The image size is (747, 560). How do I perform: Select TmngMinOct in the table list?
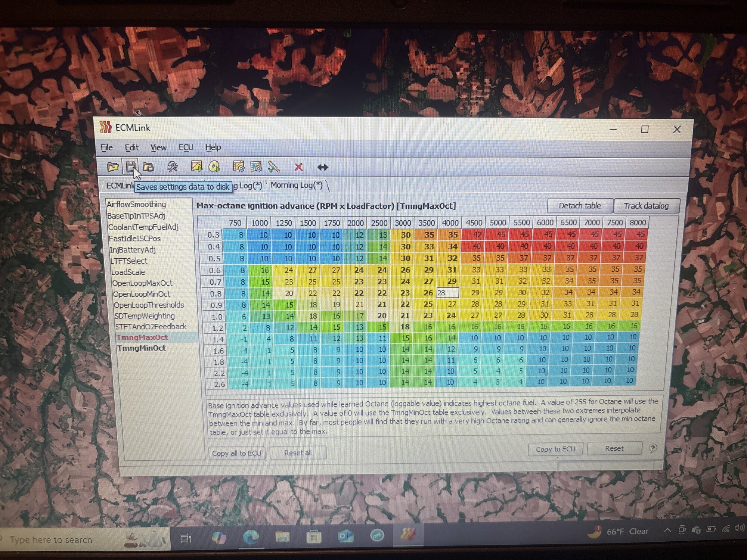coord(141,348)
